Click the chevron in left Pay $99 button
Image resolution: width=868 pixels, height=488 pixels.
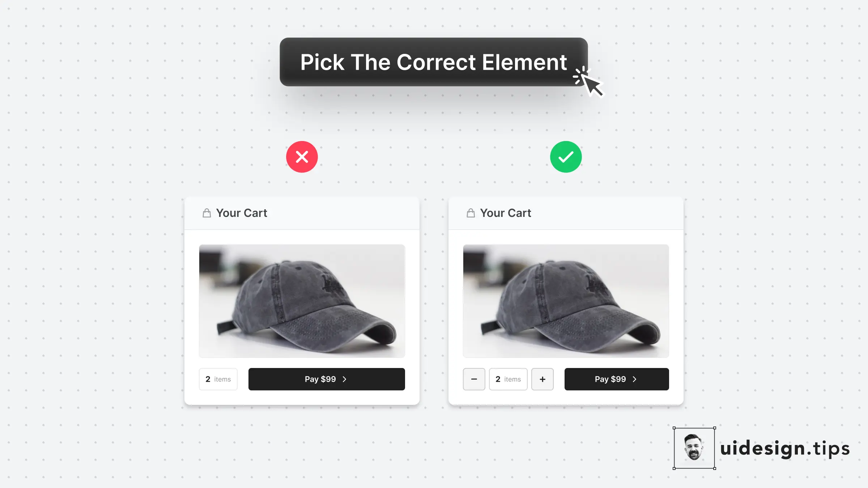click(x=345, y=379)
